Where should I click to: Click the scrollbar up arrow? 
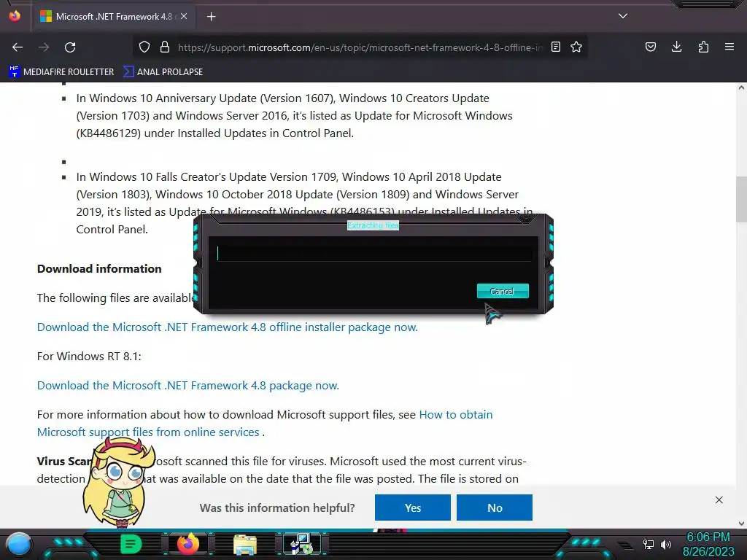tap(741, 87)
